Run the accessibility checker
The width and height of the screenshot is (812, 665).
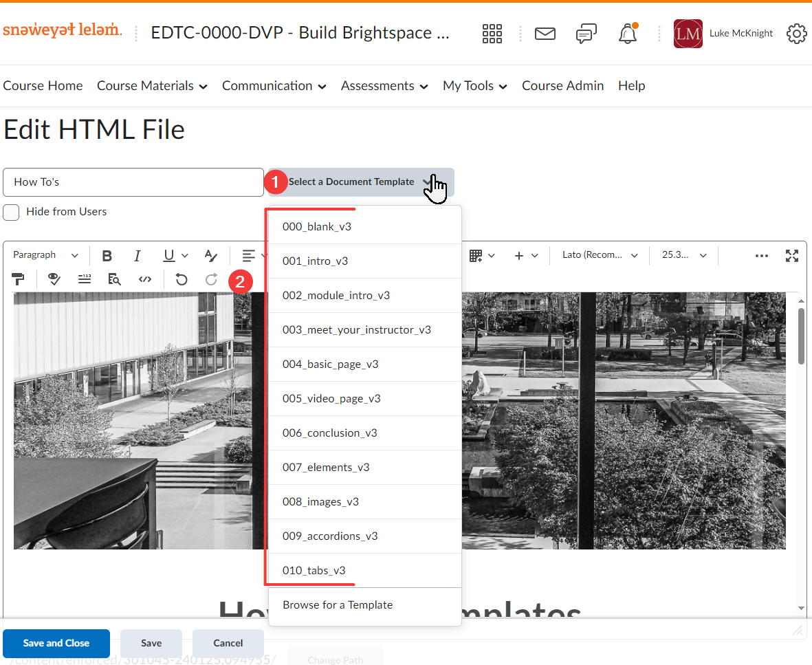[x=54, y=280]
